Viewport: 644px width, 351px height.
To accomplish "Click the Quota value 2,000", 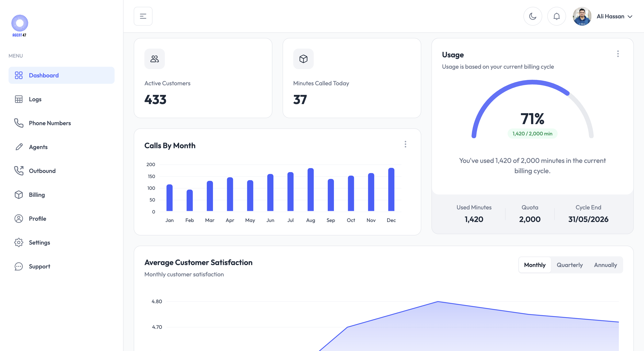I will coord(529,219).
